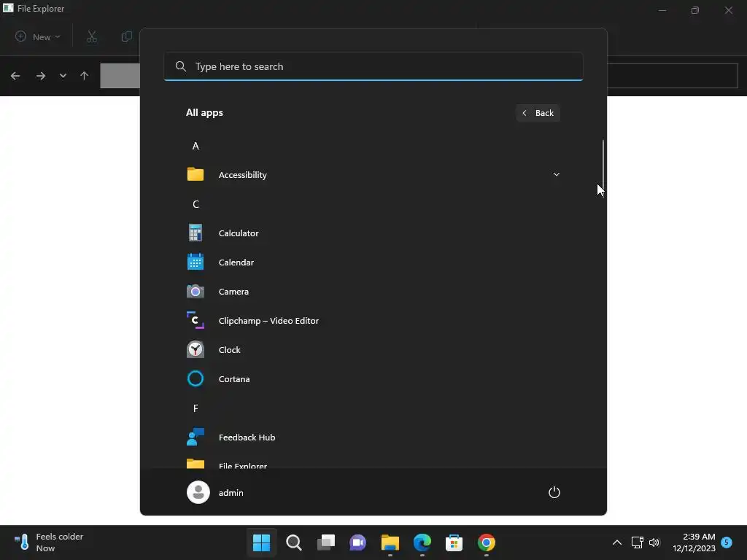Launch Calculator from its icon

pyautogui.click(x=196, y=233)
